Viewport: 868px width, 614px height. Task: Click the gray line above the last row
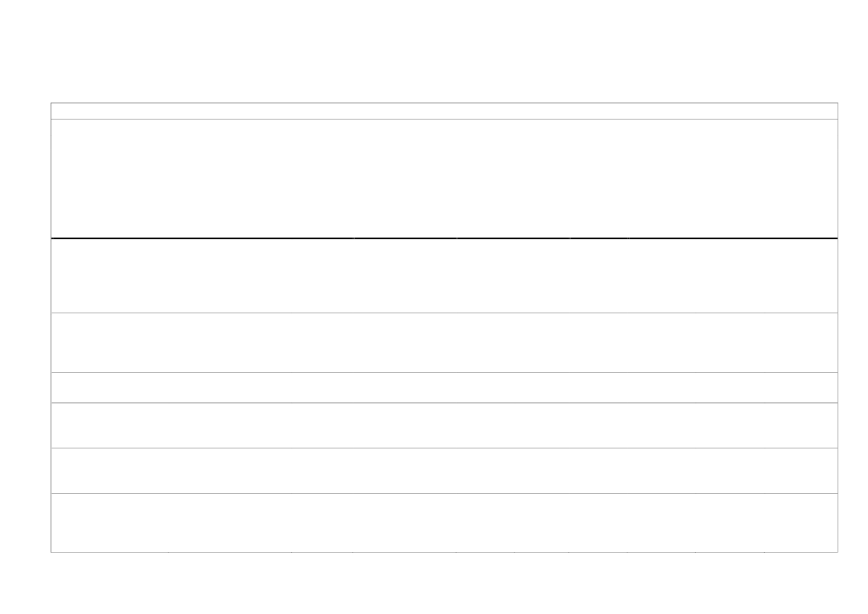(444, 493)
